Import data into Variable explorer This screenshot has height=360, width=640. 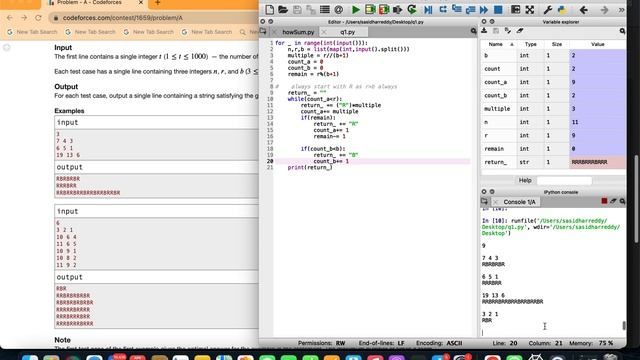click(484, 31)
